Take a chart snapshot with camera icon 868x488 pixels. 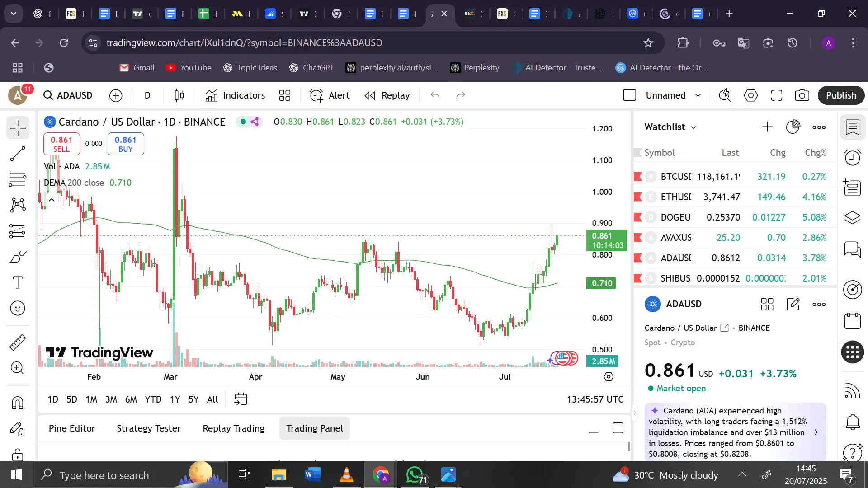(802, 95)
